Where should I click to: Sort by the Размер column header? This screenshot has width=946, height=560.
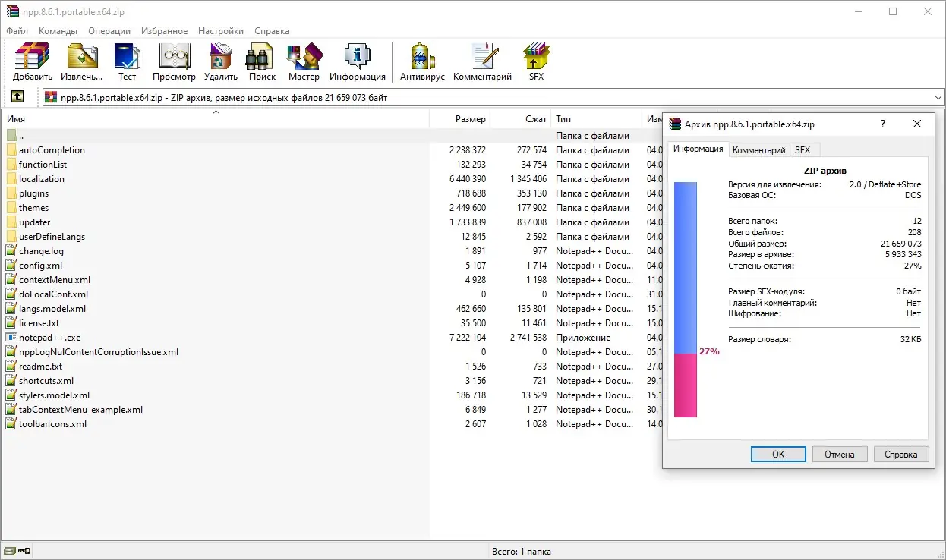pyautogui.click(x=460, y=119)
